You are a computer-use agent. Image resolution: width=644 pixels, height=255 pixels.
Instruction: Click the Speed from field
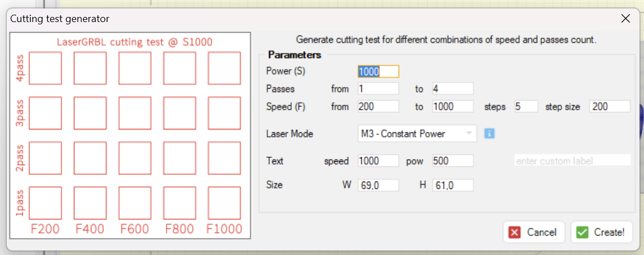[378, 106]
